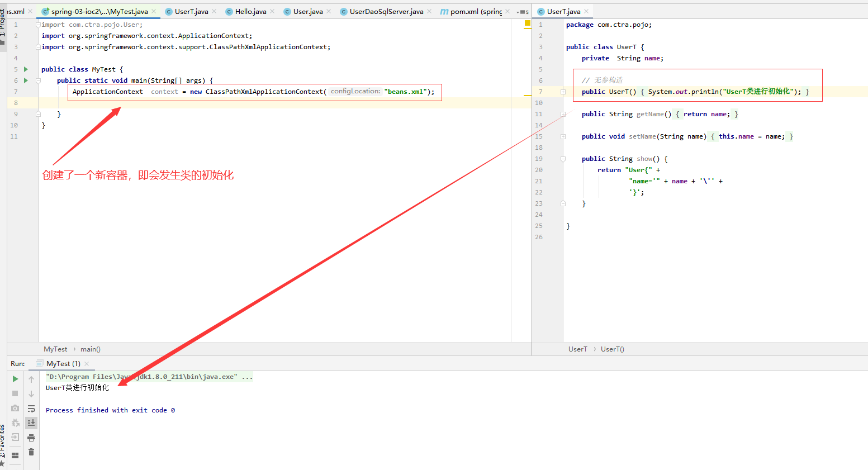Click the up arrow in Run console
This screenshot has width=868, height=470.
coord(31,379)
